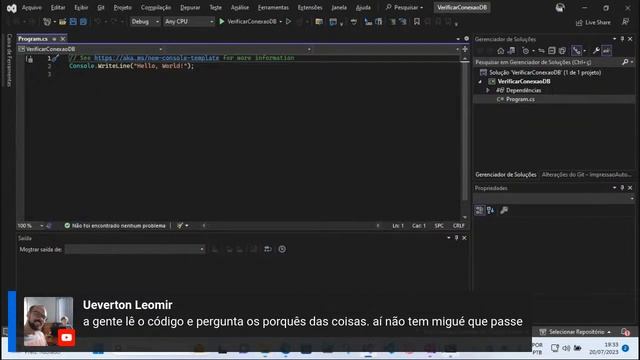Toggle auto-hide pin on Propriedades panel

[x=622, y=188]
